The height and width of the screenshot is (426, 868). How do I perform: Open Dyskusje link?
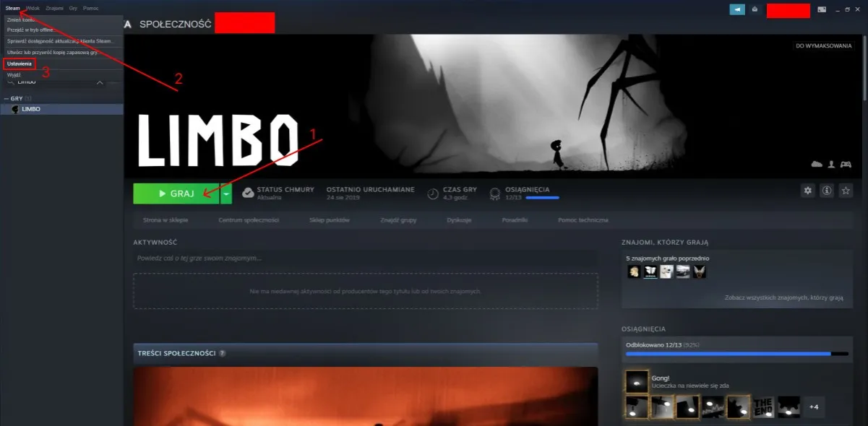click(460, 219)
